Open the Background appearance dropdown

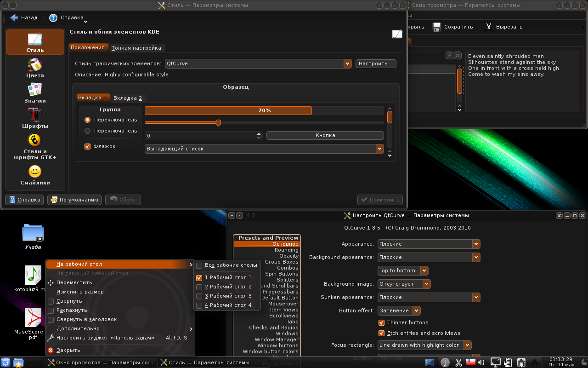click(x=429, y=257)
